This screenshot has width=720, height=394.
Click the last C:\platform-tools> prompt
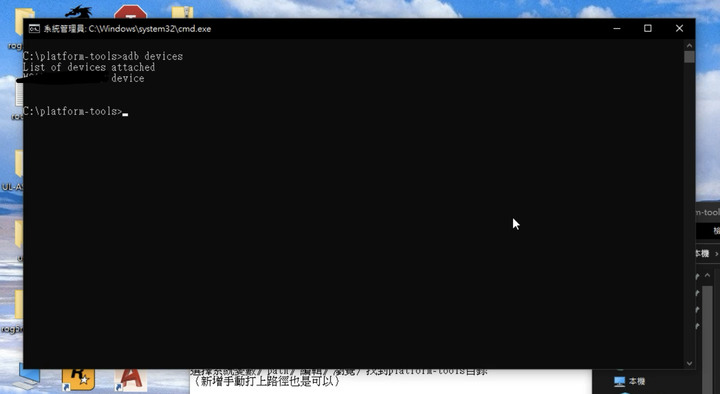[73, 111]
